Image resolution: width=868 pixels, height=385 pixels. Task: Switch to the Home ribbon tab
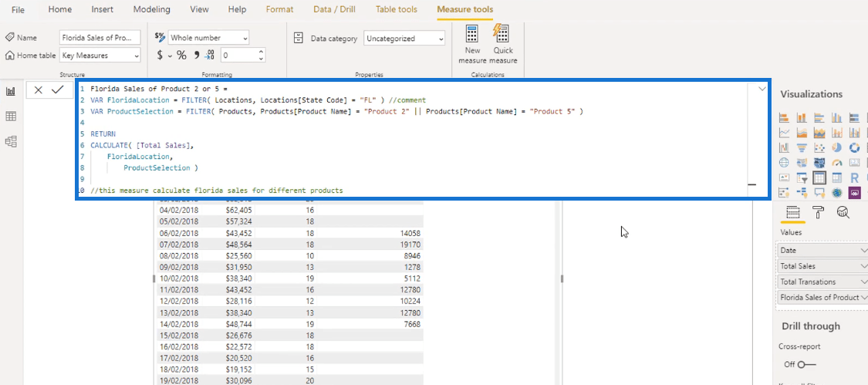59,9
